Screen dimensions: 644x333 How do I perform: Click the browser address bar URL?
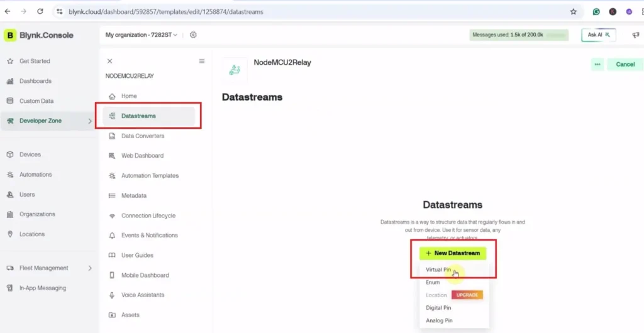165,12
